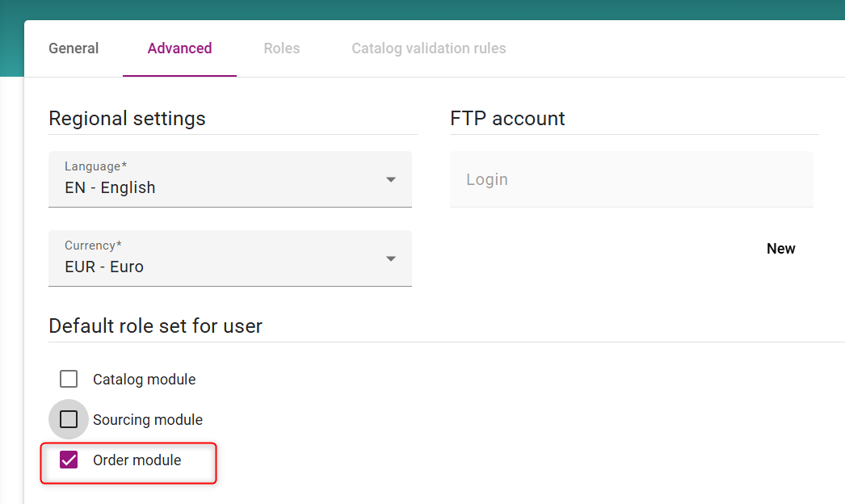Select the Advanced tab

(179, 48)
